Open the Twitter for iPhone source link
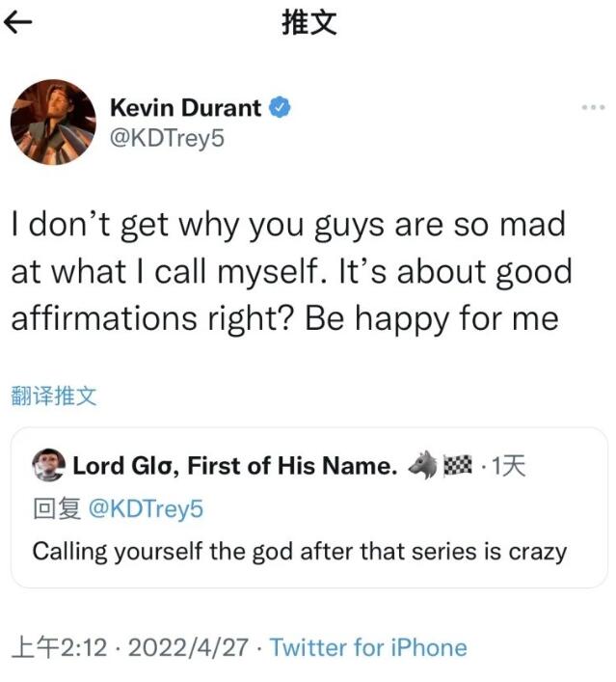The width and height of the screenshot is (616, 682). [x=367, y=647]
